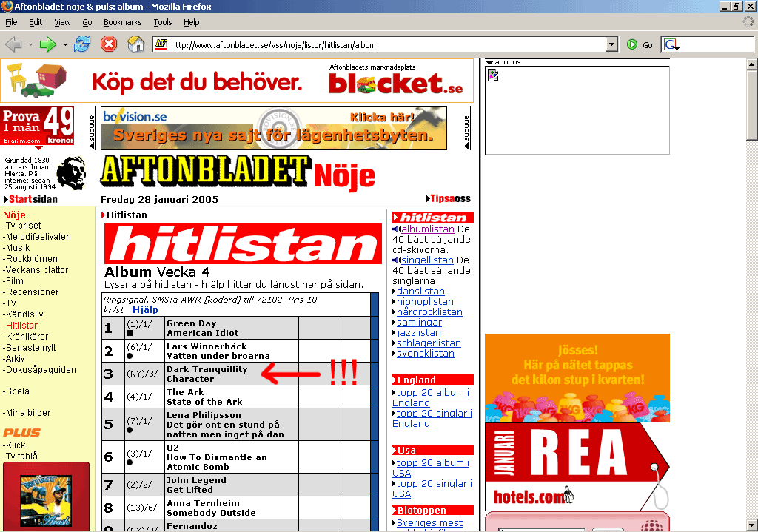Image resolution: width=758 pixels, height=532 pixels.
Task: Open topp 20 singlar i USA
Action: pyautogui.click(x=432, y=488)
